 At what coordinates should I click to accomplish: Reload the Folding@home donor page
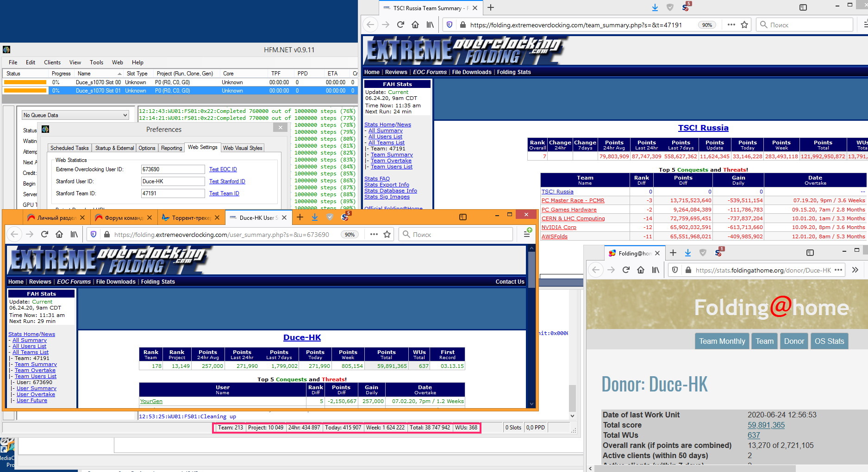(x=626, y=270)
